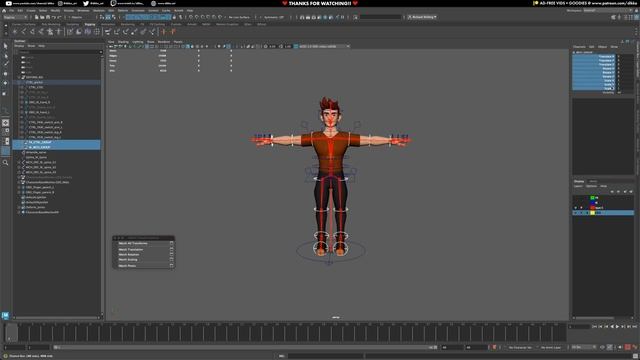Open the Windows menu
Image resolution: width=640 pixels, height=360 pixels.
83,11
